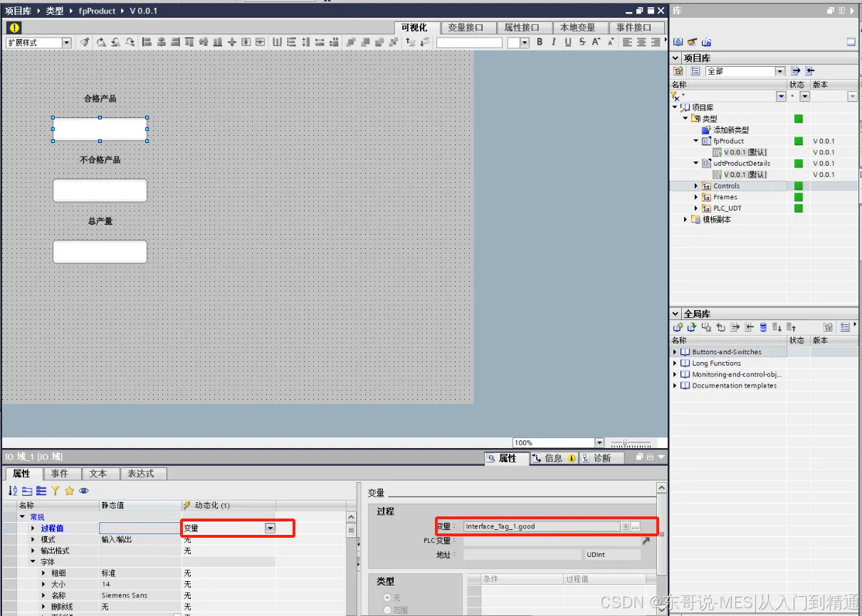862x616 pixels.
Task: Collapse the 全局库 section
Action: click(x=676, y=314)
